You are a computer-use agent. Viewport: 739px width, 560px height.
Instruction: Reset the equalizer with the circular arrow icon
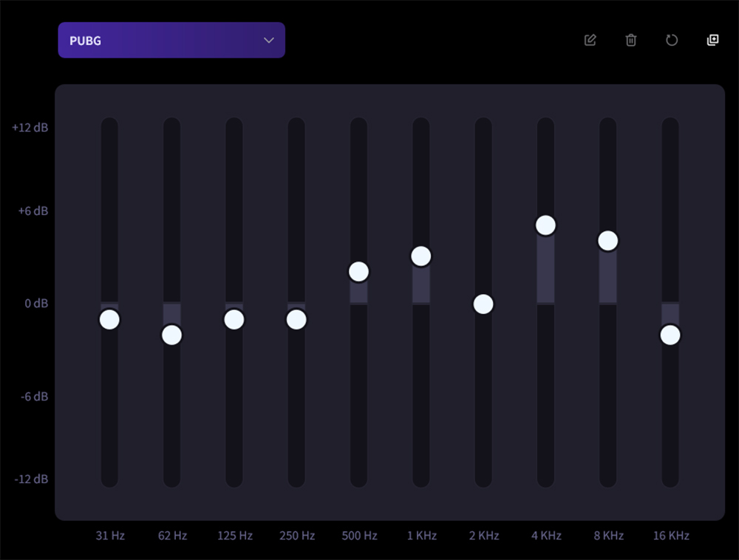671,40
